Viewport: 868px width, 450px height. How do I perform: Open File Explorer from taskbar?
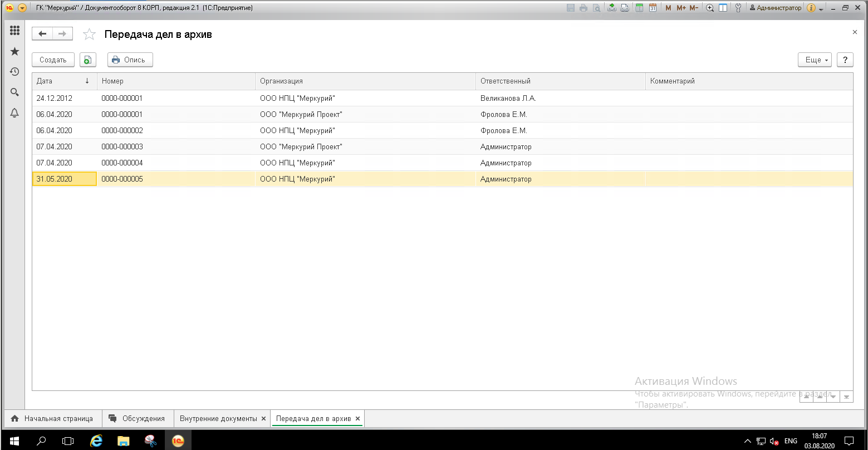[x=124, y=441]
